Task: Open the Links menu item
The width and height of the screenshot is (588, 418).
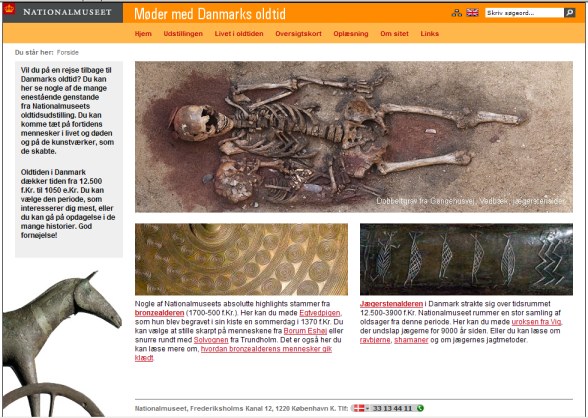Action: [429, 34]
